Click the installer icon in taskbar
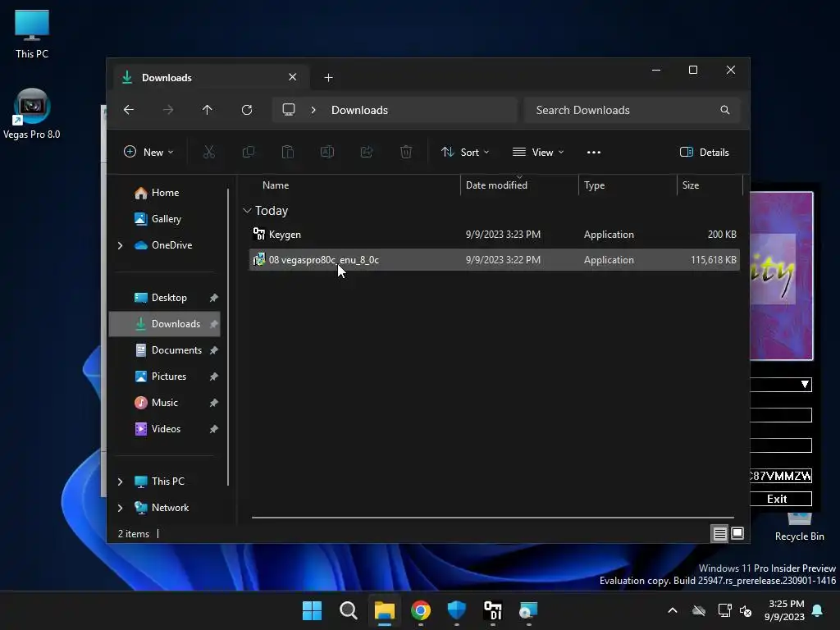Screen dimensions: 840x630 coord(529,610)
